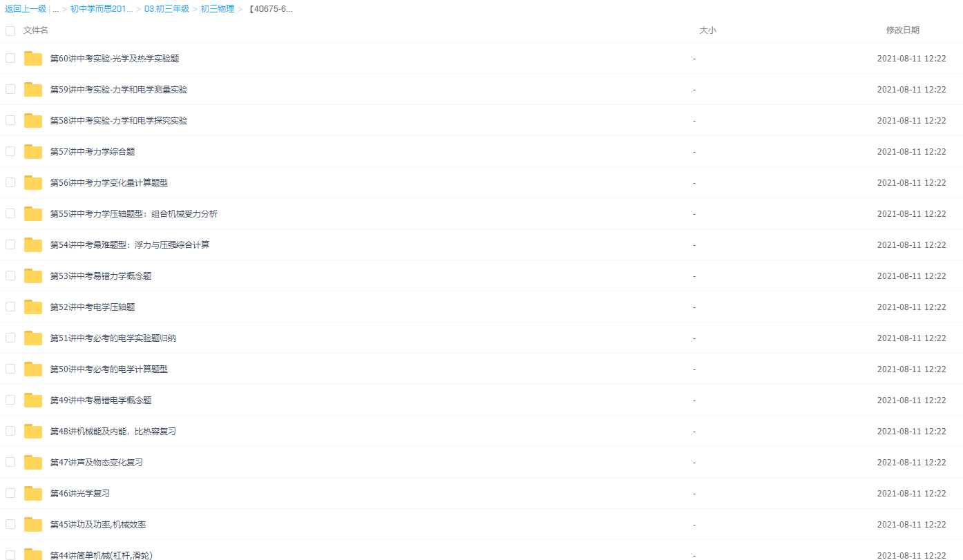
Task: Click folder icon for 第54讲中考最难题型
Action: pos(33,245)
